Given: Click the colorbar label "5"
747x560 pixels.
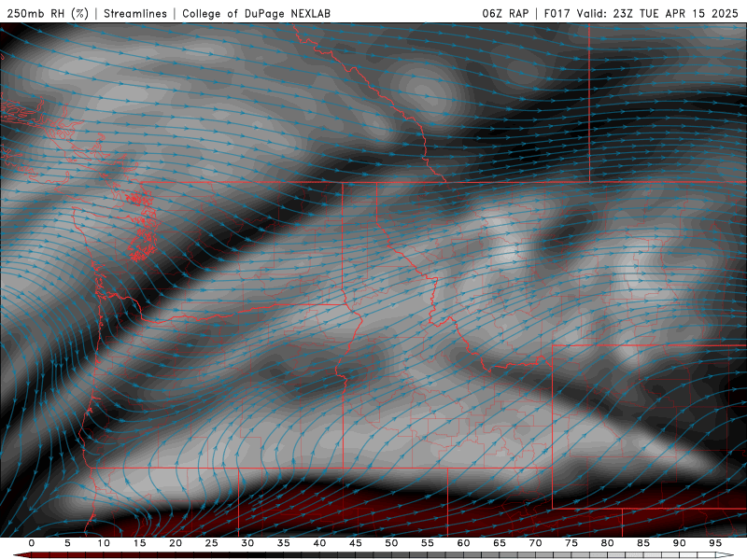Looking at the screenshot, I should pyautogui.click(x=67, y=543).
